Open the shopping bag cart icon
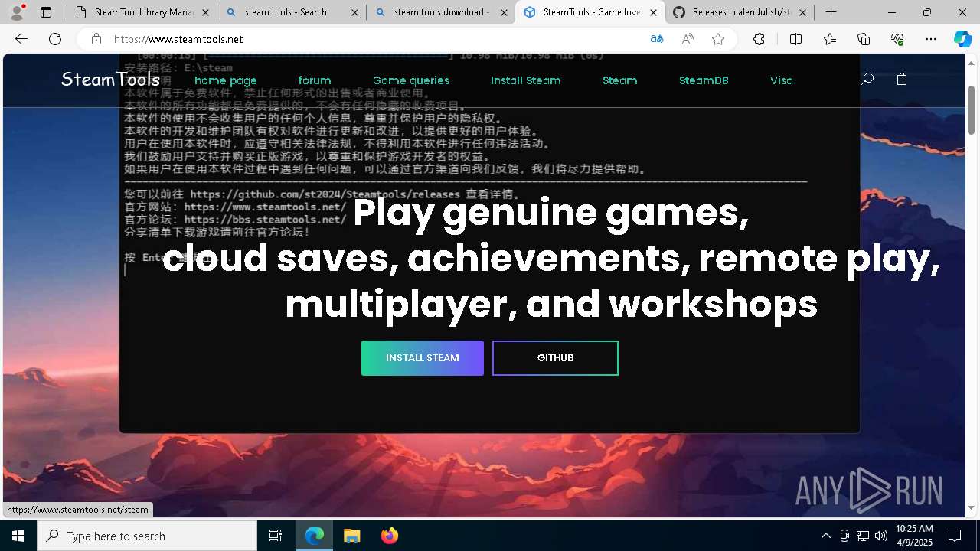Screen dimensions: 980x551 (902, 79)
